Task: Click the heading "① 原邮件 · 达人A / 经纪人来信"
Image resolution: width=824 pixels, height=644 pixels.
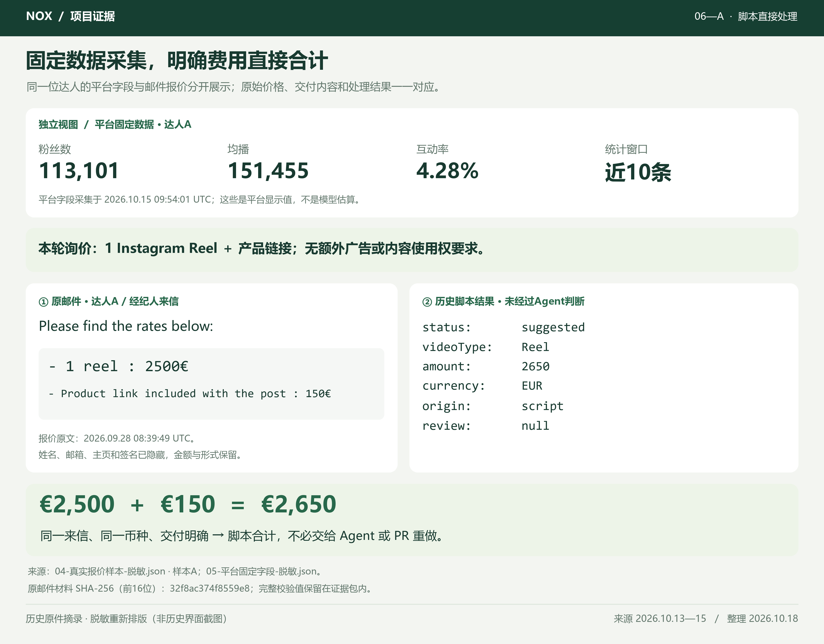Action: point(109,301)
